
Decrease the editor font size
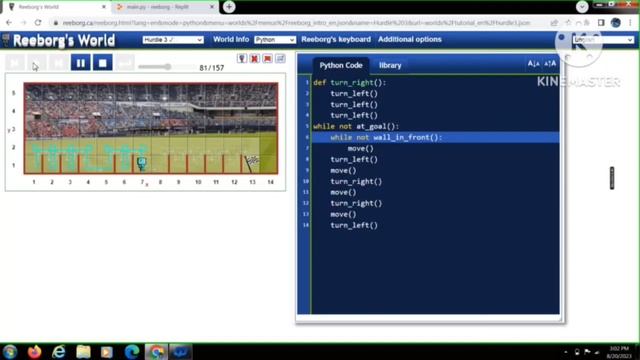pos(533,64)
